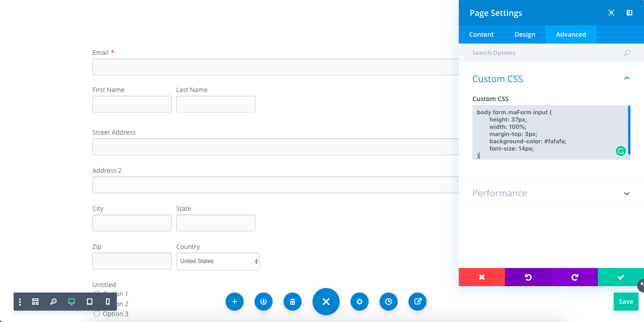644x322 pixels.
Task: Click inside the Custom CSS text area
Action: coord(551,132)
